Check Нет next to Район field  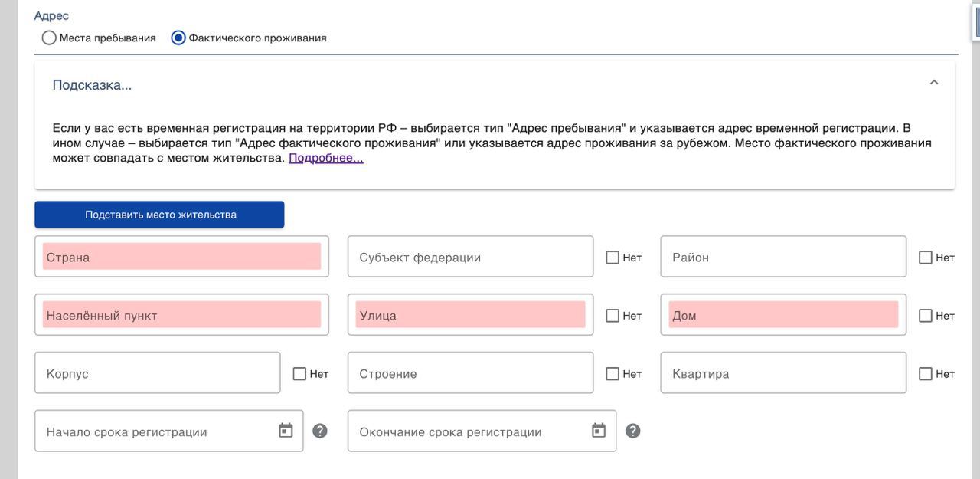point(926,258)
